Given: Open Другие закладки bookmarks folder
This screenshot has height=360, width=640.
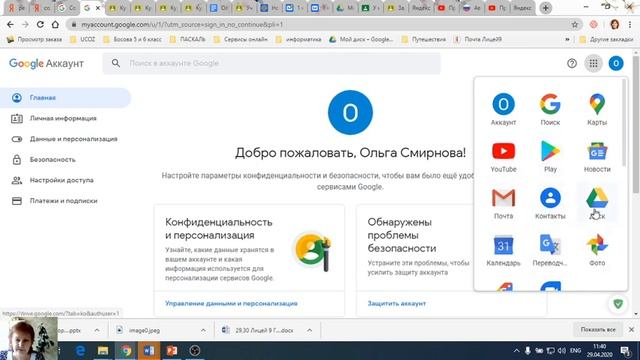Looking at the screenshot, I should (607, 40).
